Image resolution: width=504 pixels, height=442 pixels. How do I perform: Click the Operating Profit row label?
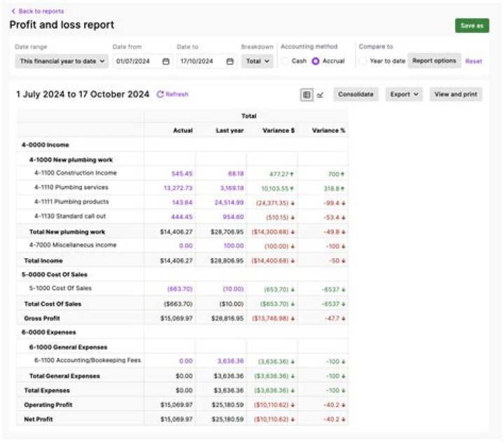pos(48,405)
